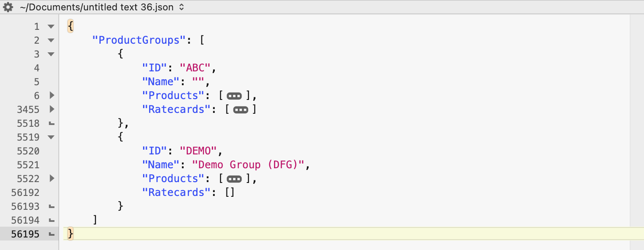Expand the Ratecards fold at line 3455

coord(51,109)
